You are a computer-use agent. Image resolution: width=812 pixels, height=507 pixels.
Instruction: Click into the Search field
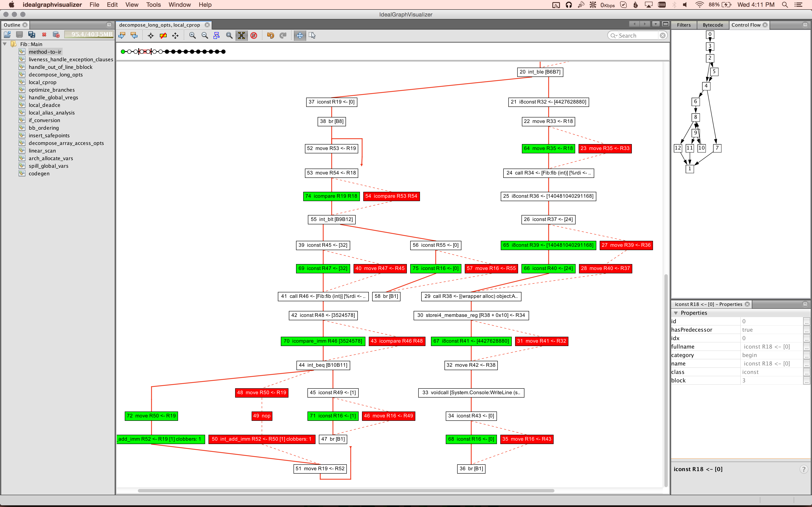(637, 35)
